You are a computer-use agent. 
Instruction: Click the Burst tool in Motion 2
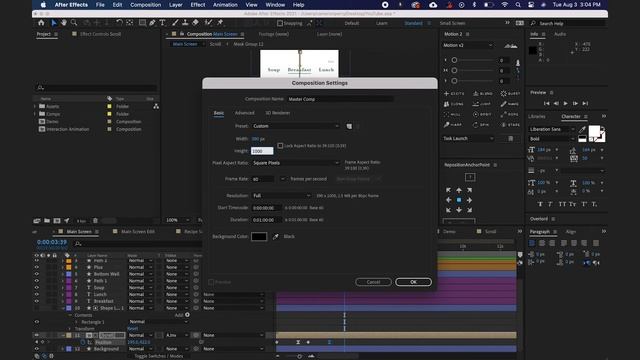[x=510, y=93]
